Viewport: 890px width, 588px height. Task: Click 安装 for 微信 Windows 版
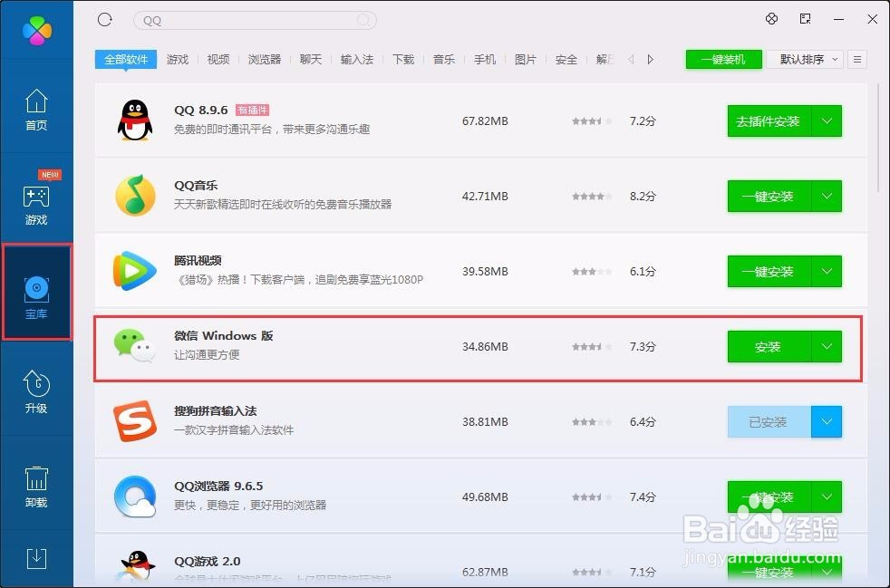[769, 347]
